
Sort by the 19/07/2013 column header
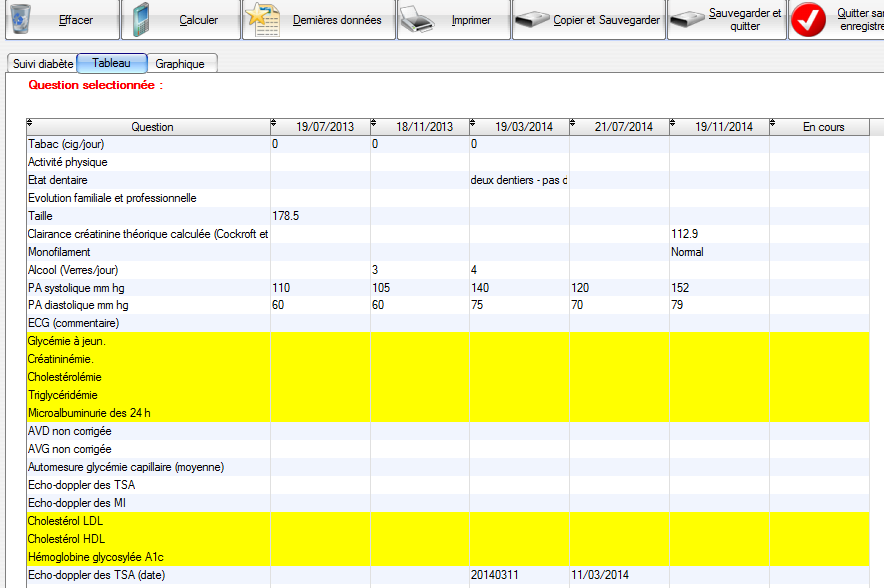[x=325, y=127]
